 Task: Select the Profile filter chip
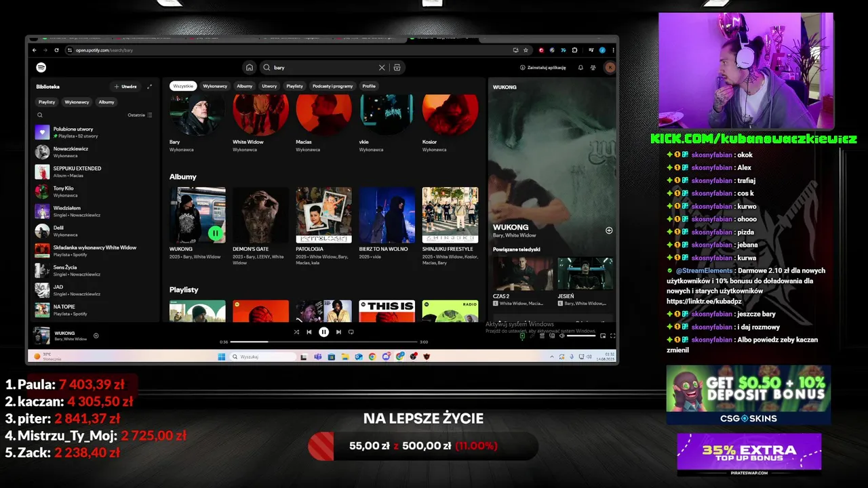click(x=369, y=86)
